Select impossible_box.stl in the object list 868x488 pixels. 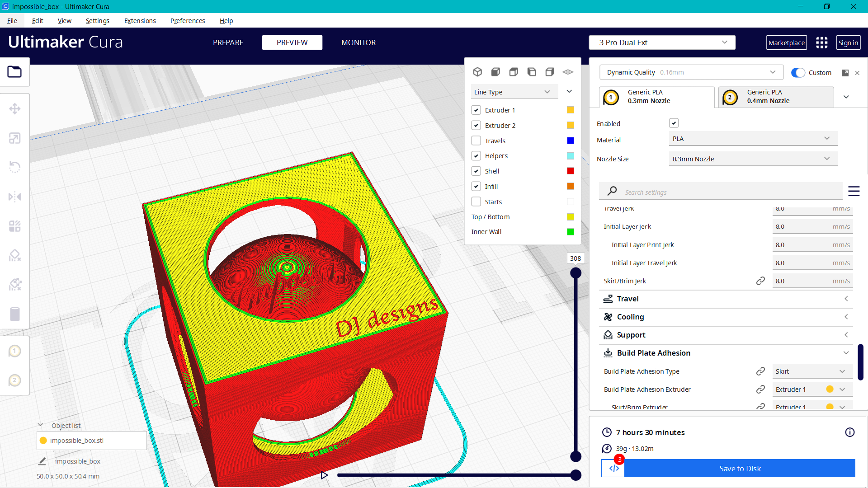tap(91, 440)
